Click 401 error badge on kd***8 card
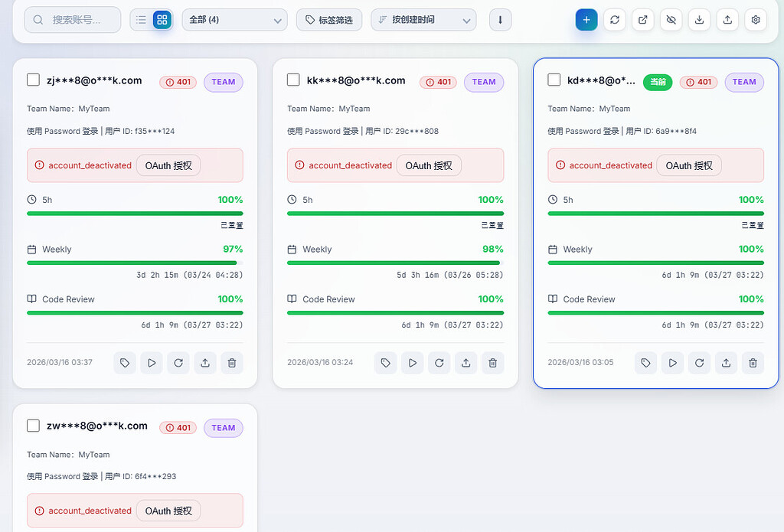 [699, 82]
